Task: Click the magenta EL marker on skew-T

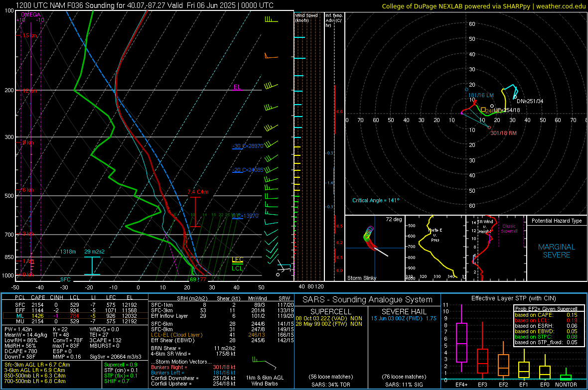Action: pyautogui.click(x=237, y=87)
